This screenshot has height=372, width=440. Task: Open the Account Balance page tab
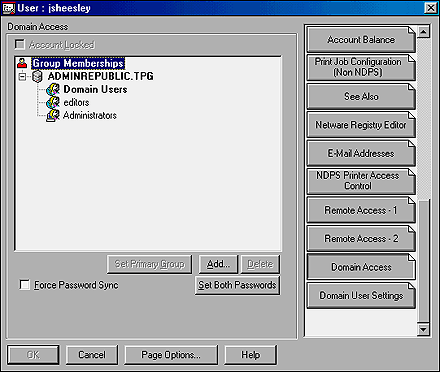point(361,40)
